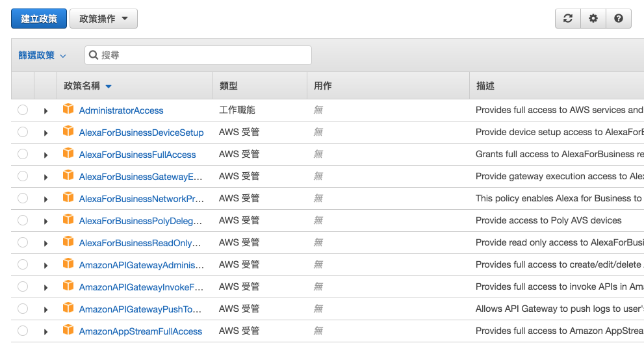Click 'Provide access to Poly AVS devices' description
The width and height of the screenshot is (644, 343).
tap(548, 220)
